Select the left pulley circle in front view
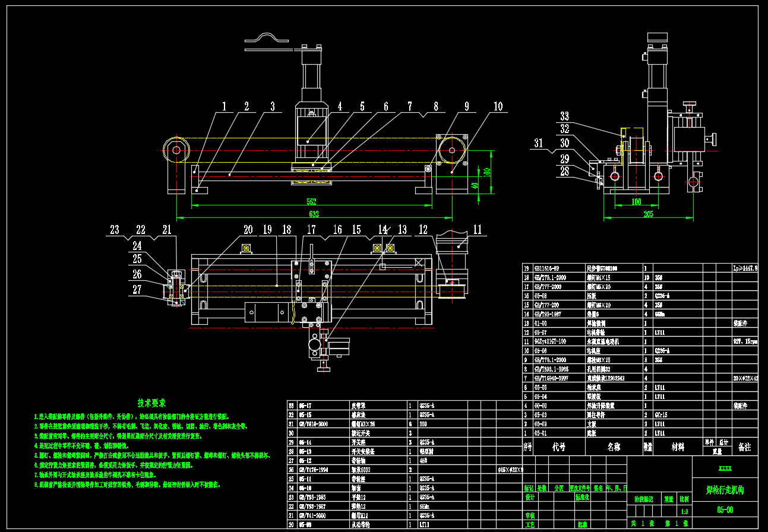The image size is (768, 532). [176, 150]
